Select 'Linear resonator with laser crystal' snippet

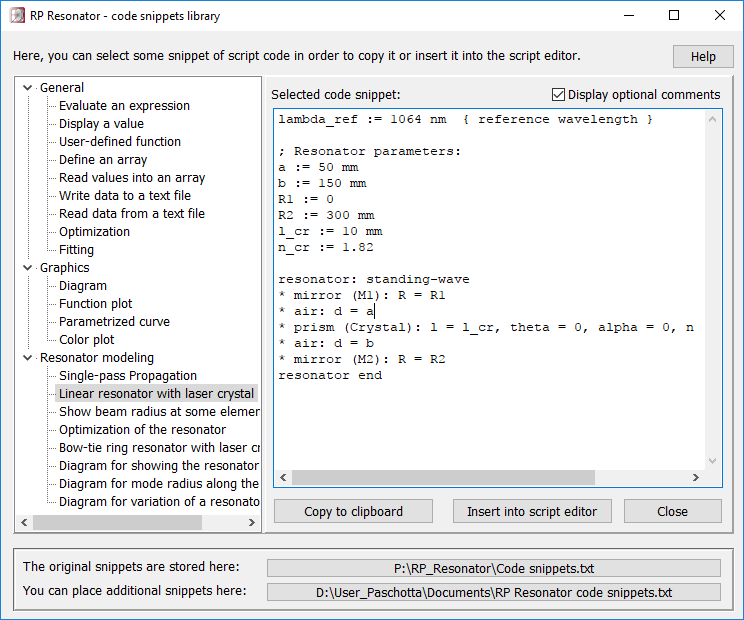pos(157,394)
